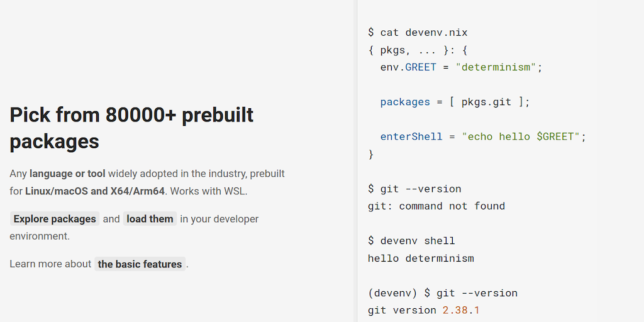Click the first "$ git --version" command
The width and height of the screenshot is (644, 322).
pos(414,189)
